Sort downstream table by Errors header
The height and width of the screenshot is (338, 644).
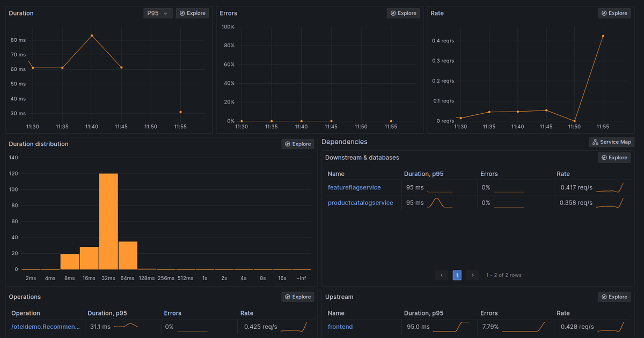click(x=489, y=174)
